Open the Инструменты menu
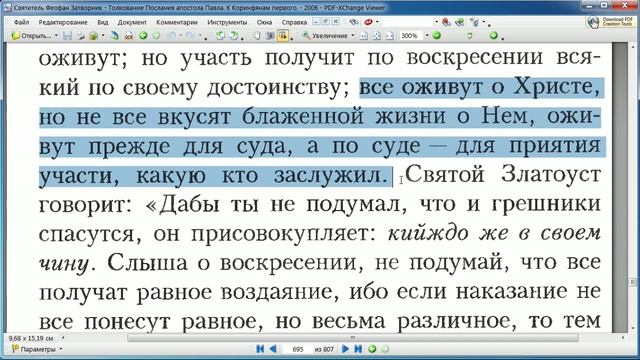Image resolution: width=640 pixels, height=360 pixels. click(x=227, y=22)
